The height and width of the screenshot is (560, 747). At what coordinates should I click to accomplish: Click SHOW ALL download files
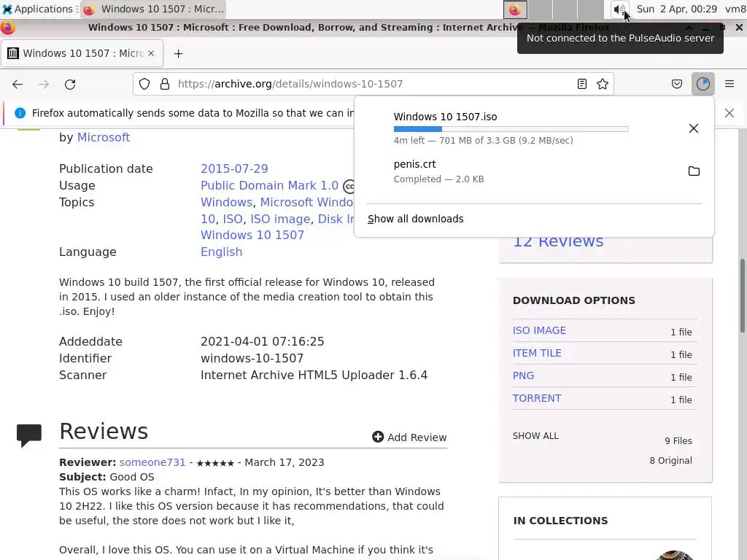pyautogui.click(x=535, y=436)
